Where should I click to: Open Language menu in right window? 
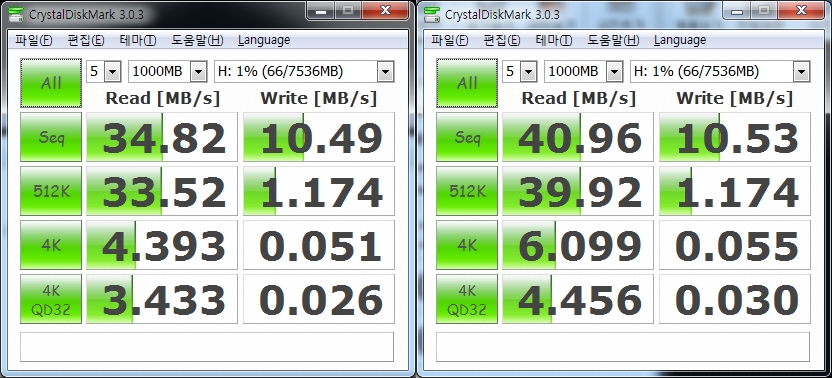click(680, 40)
